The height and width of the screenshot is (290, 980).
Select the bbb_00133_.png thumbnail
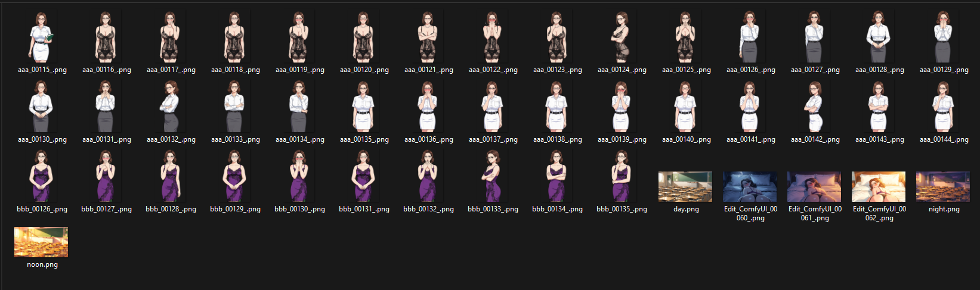492,176
